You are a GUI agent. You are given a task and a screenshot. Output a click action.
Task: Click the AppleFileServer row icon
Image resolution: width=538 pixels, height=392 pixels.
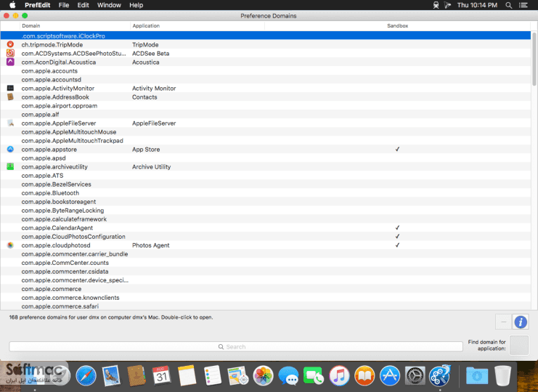pyautogui.click(x=10, y=123)
